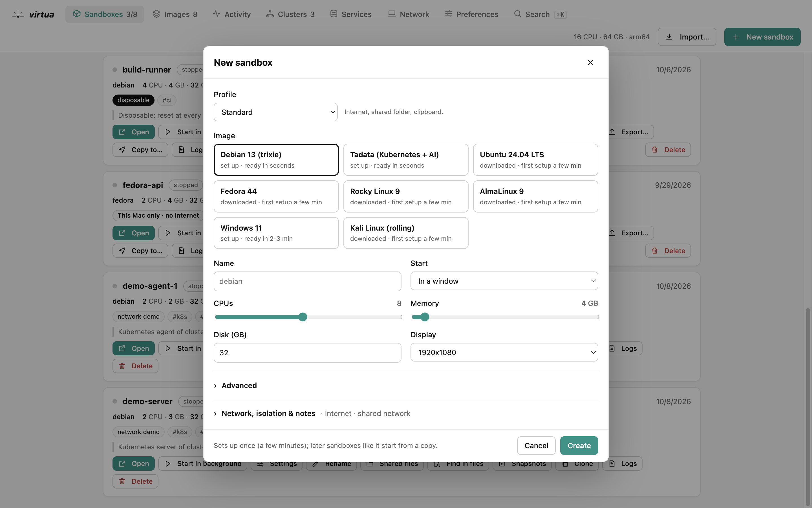Choose the Ubuntu 24.04 LTS image
Viewport: 812px width, 508px height.
pos(535,159)
